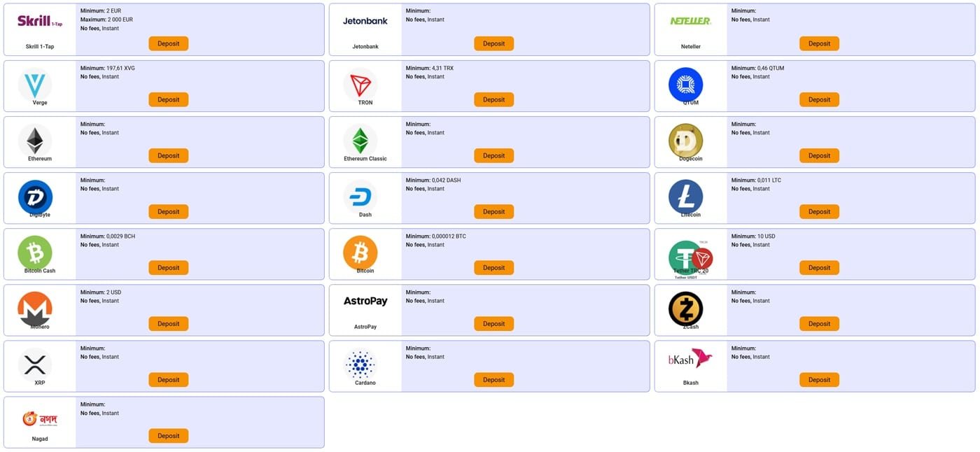The height and width of the screenshot is (452, 980).
Task: Select the XRP logo icon
Action: pos(35,362)
